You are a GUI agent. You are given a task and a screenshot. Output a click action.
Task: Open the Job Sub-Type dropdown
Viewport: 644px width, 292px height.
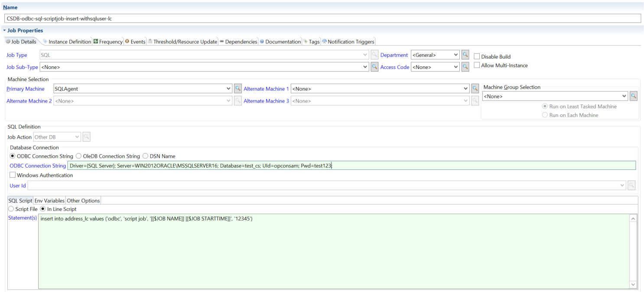click(366, 67)
